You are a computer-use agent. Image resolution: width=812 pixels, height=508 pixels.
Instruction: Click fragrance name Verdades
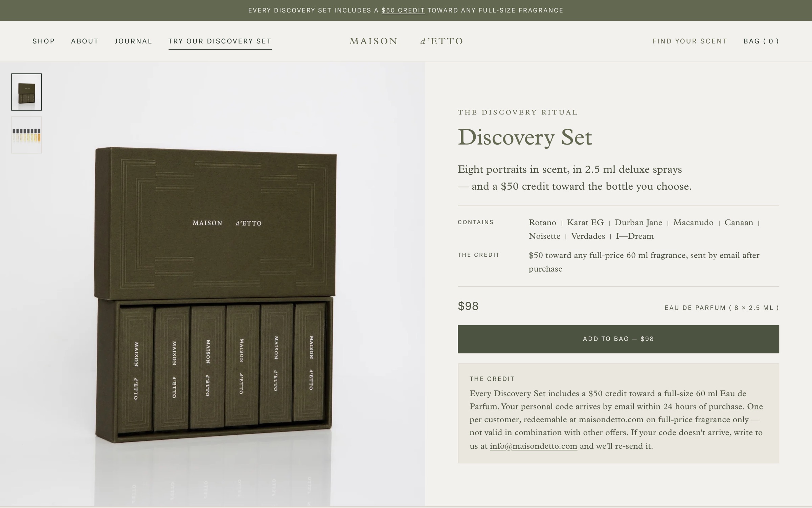[x=588, y=236]
